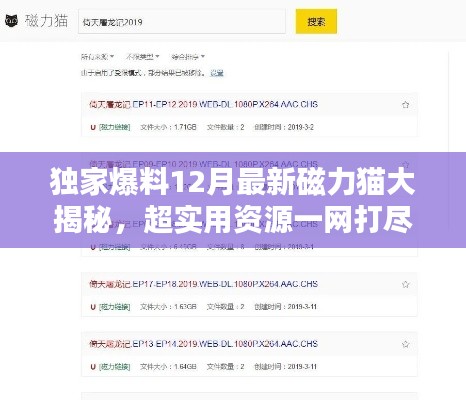The width and height of the screenshot is (466, 400).
Task: Click the U icon in the EP17-EP18 row
Action: (93, 307)
